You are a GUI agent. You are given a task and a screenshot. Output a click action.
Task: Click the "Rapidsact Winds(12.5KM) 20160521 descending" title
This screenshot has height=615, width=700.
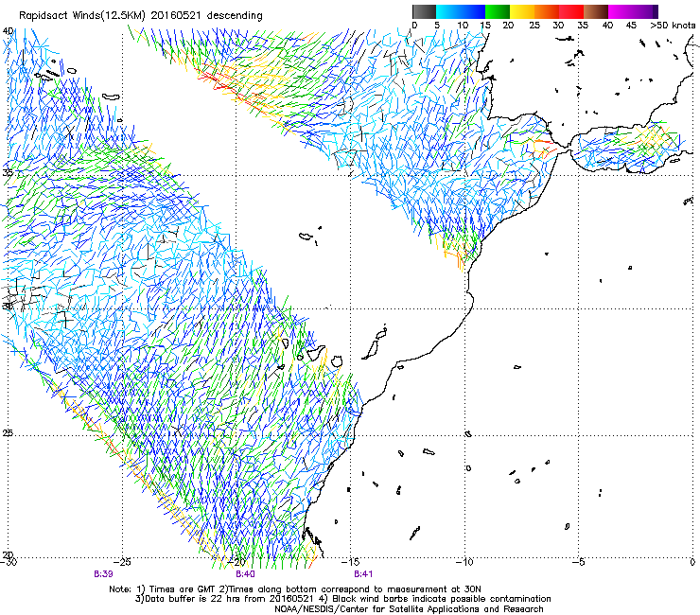(x=141, y=16)
